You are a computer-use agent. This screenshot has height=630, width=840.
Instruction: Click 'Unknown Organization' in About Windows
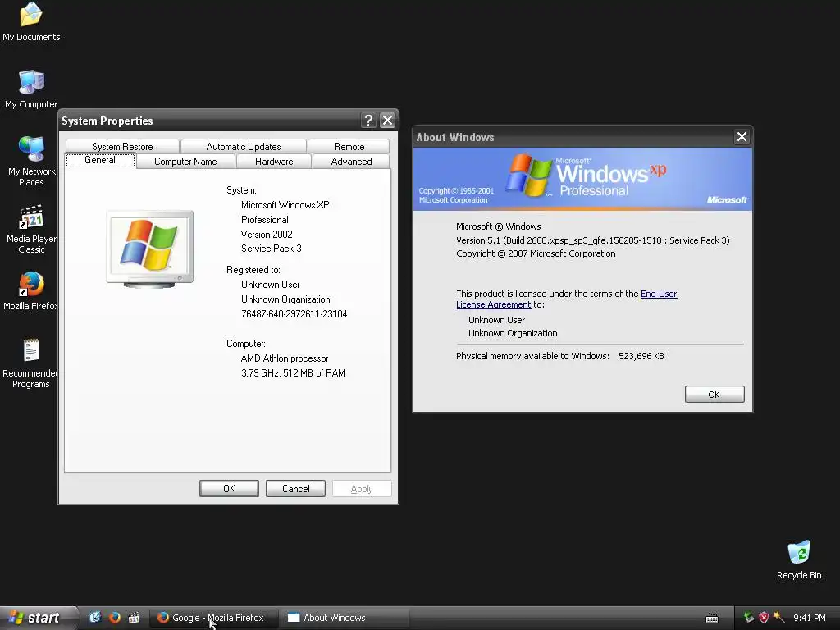[513, 333]
